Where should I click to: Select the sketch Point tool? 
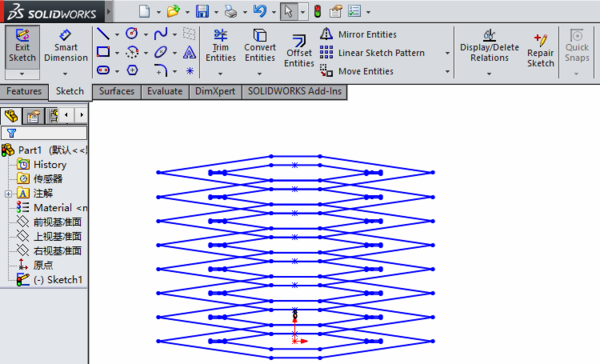(x=190, y=71)
